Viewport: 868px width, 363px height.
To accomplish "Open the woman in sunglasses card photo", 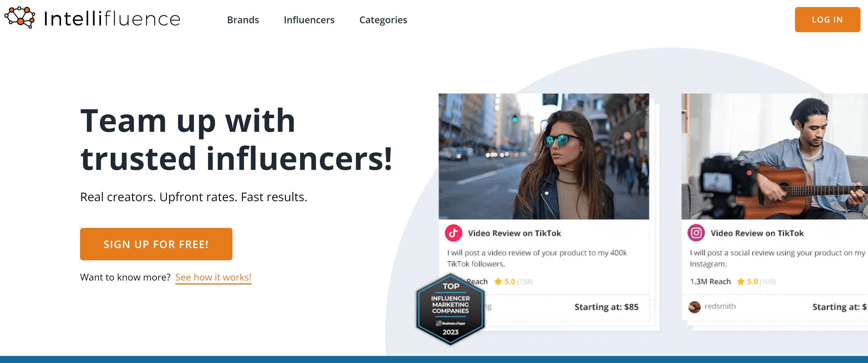I will pos(544,156).
